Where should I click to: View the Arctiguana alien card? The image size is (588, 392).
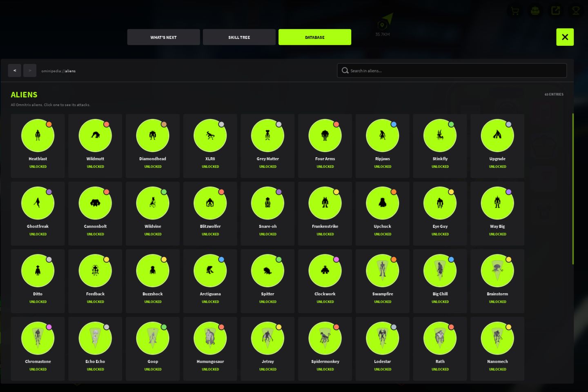210,281
